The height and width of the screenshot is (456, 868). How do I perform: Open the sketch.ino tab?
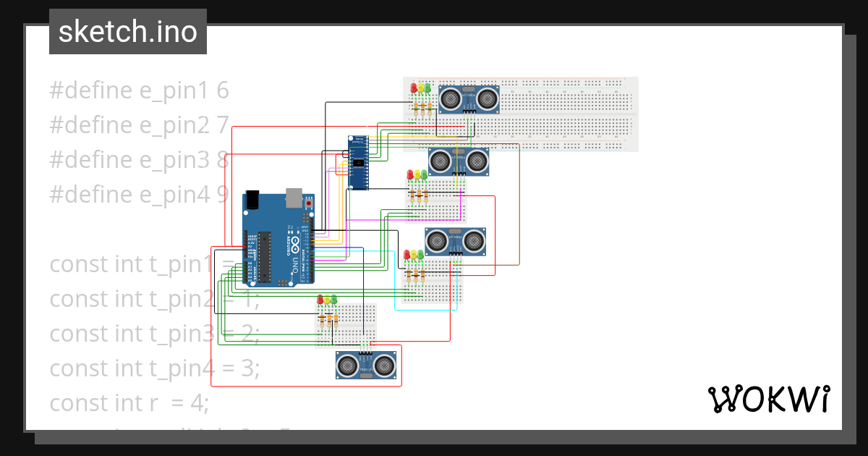point(127,31)
